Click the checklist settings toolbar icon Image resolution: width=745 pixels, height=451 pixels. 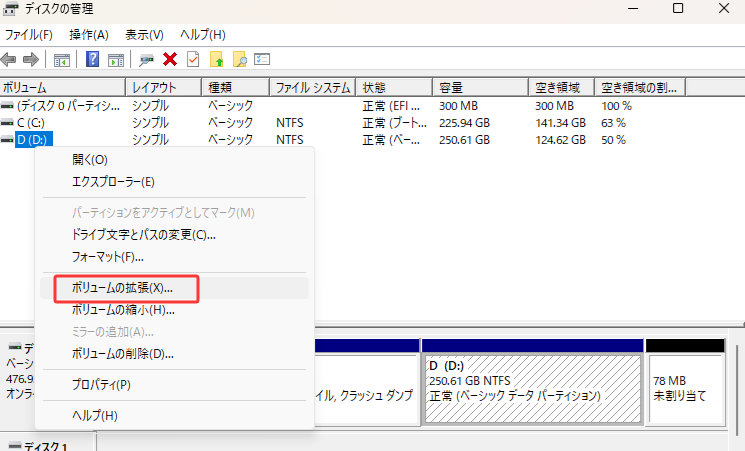point(262,60)
